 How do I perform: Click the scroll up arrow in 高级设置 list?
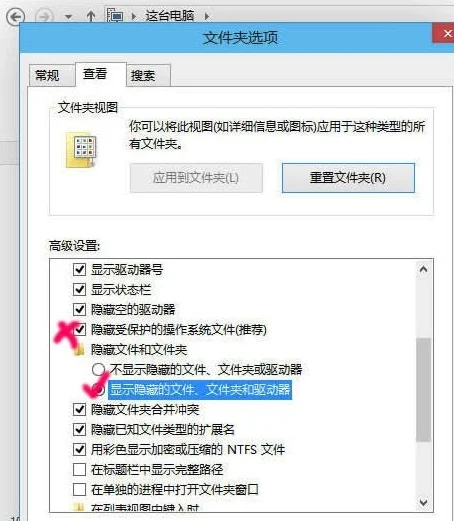tap(423, 269)
